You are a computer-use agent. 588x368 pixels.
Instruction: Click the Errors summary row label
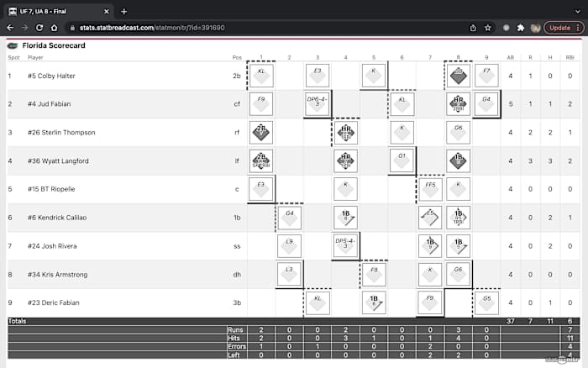(237, 346)
